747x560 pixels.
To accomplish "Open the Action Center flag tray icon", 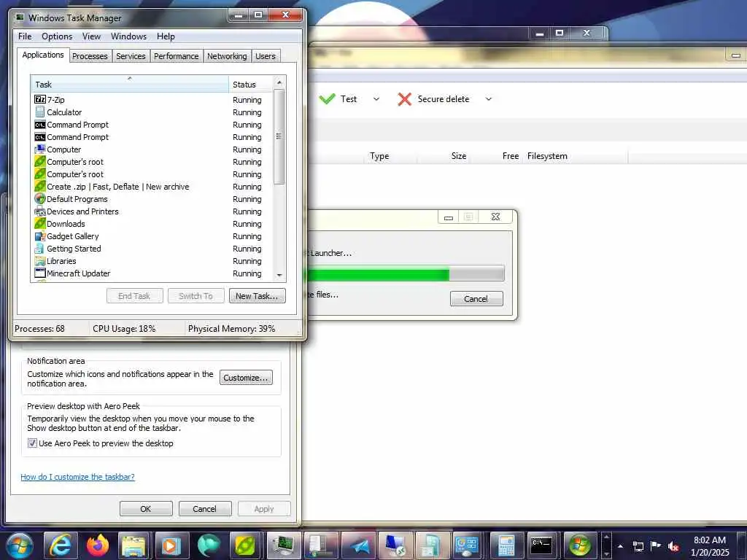I will coord(656,545).
